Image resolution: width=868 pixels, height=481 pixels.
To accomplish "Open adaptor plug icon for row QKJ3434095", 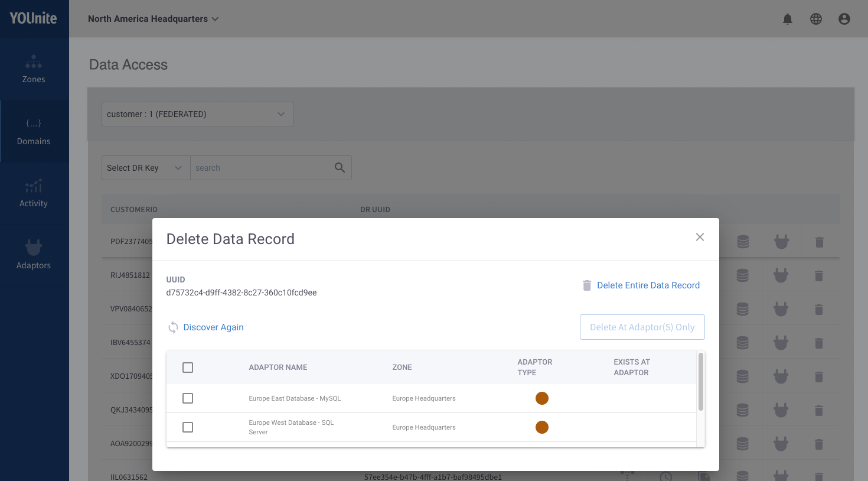I will click(781, 410).
